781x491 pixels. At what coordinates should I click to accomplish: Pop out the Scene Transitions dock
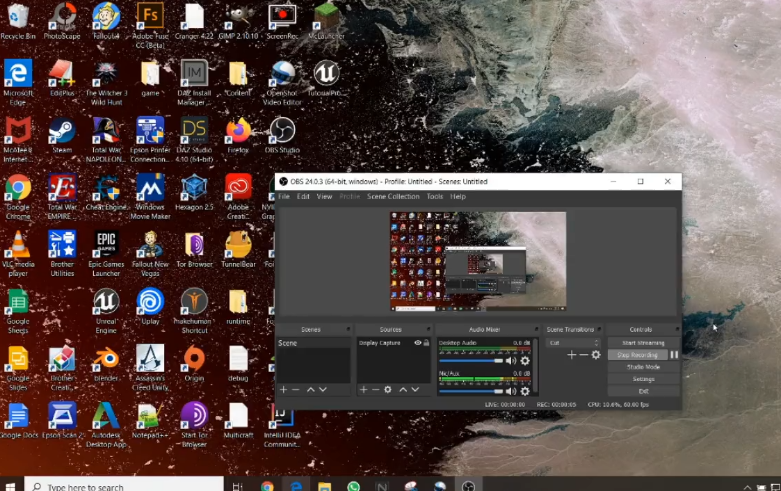(599, 329)
